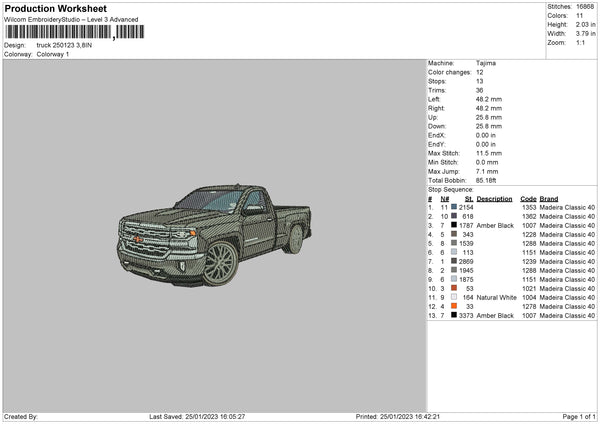Click the St. column header
Screen dimensions: 600x424
tap(468, 198)
